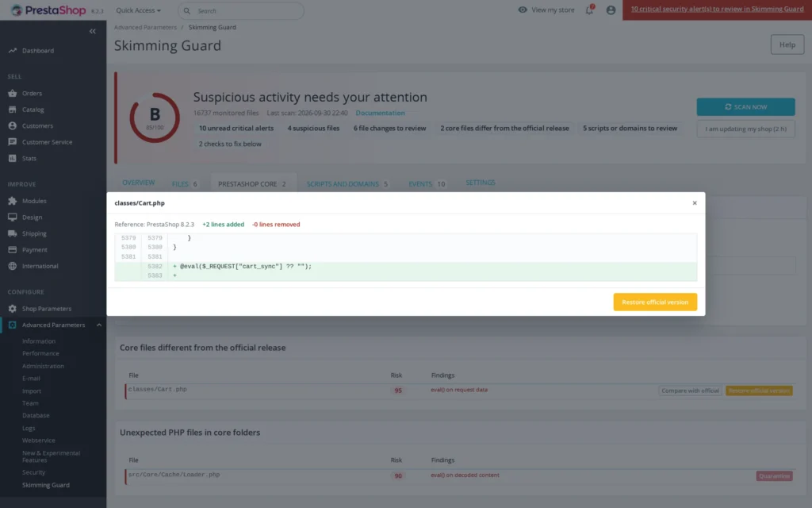Click the Customers person icon
812x508 pixels.
click(x=13, y=125)
